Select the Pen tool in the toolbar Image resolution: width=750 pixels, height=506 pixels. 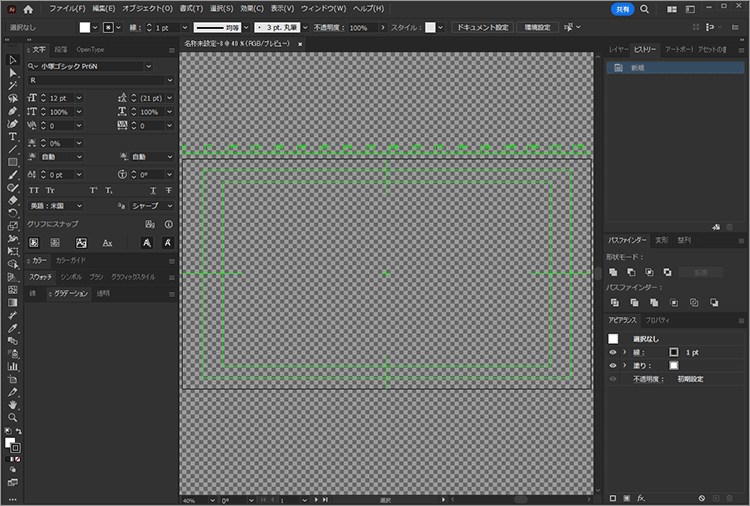click(x=12, y=111)
